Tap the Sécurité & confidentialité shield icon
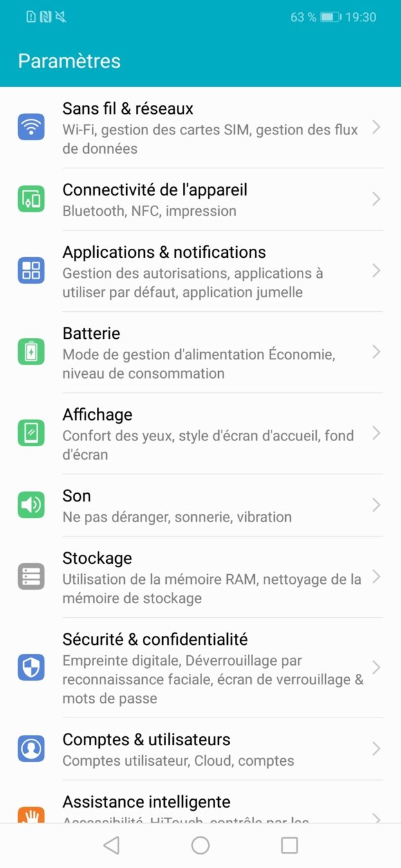Viewport: 401px width, 868px height. click(31, 667)
